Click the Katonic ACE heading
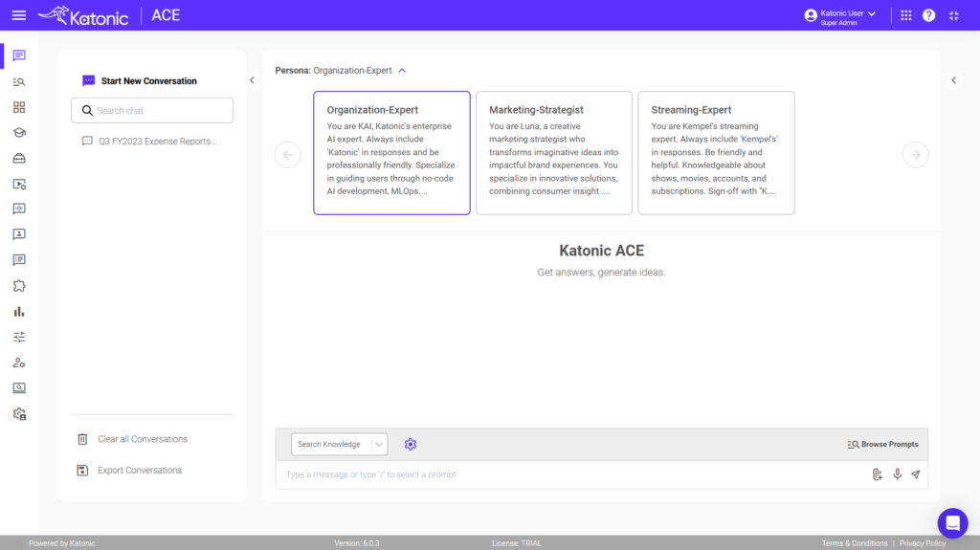Viewport: 980px width, 550px height. 601,251
